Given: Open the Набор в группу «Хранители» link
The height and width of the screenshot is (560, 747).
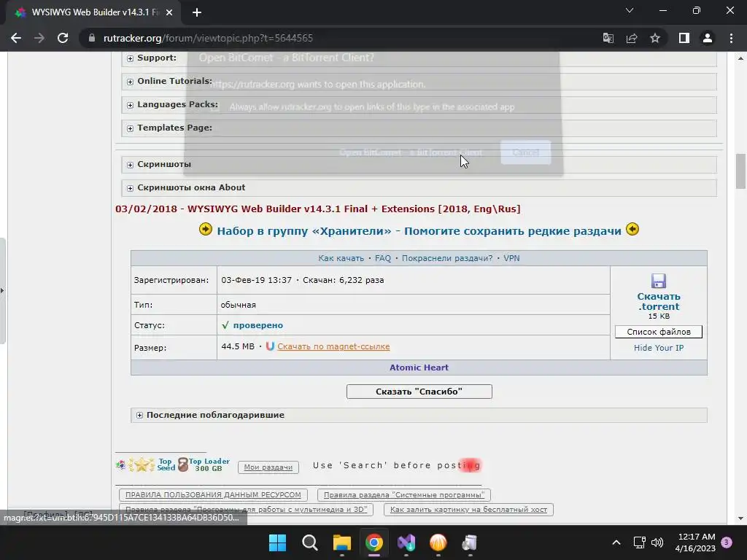Looking at the screenshot, I should pos(419,231).
